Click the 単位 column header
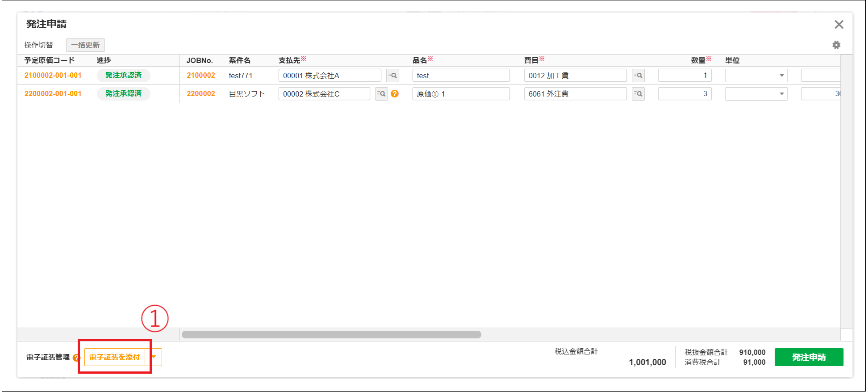Screen dimensions: 868x392 coord(732,60)
